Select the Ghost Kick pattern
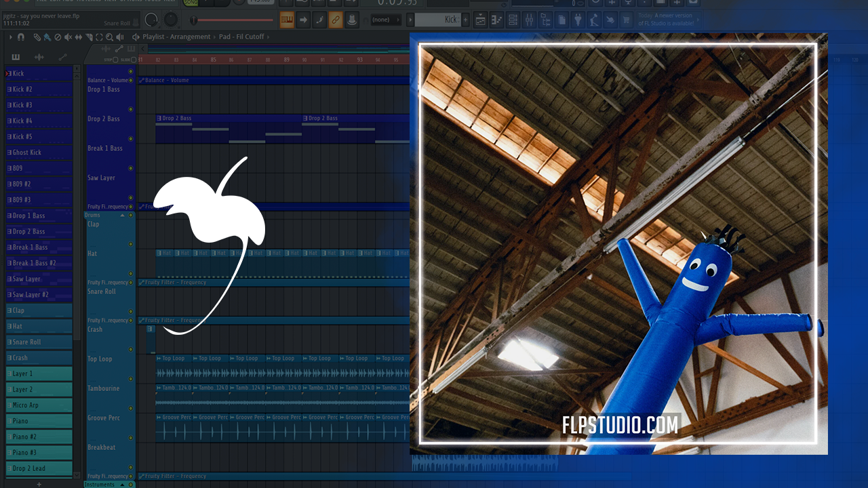Viewport: 868px width, 488px height. coord(39,152)
